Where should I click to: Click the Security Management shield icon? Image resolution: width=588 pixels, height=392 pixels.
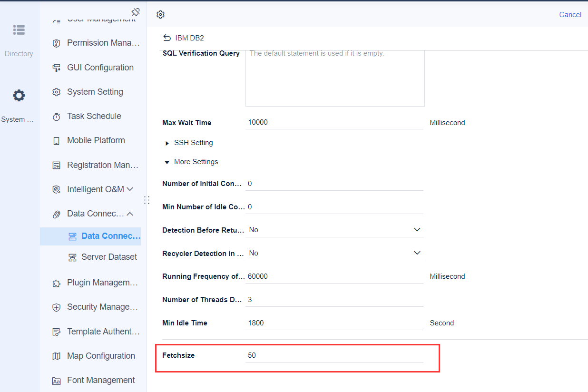(x=57, y=307)
